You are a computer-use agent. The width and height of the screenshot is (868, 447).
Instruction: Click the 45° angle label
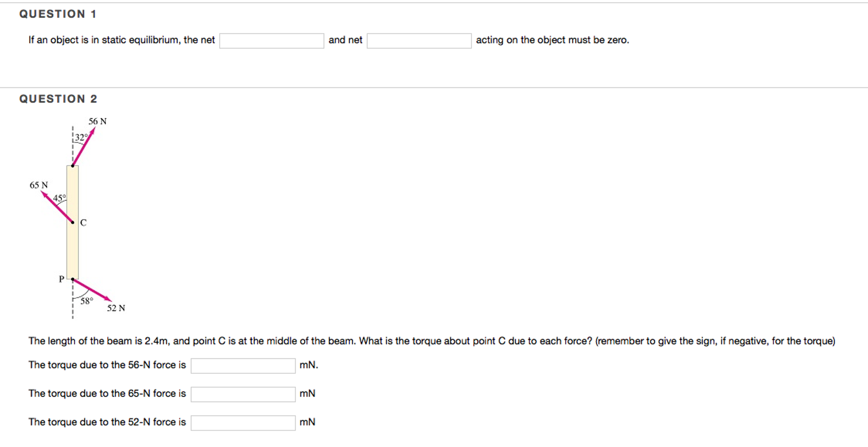(59, 198)
